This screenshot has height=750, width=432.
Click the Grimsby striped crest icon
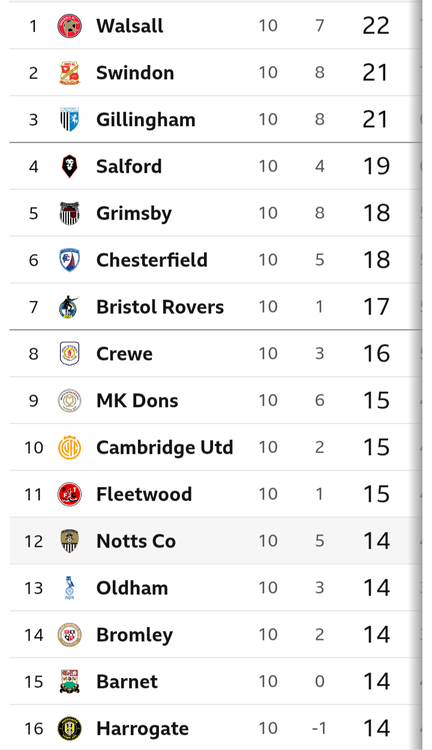pyautogui.click(x=69, y=213)
